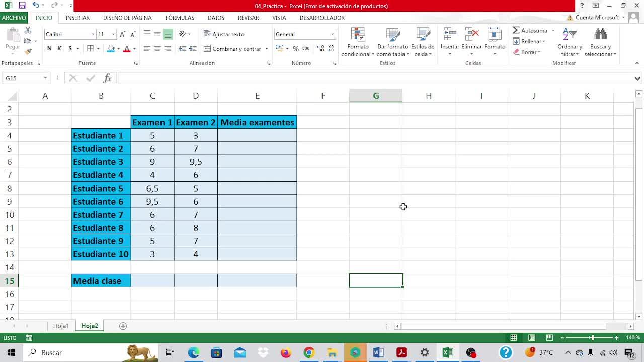This screenshot has width=644, height=362.
Task: Expand the Combinar y centrar arrow
Action: click(266, 49)
